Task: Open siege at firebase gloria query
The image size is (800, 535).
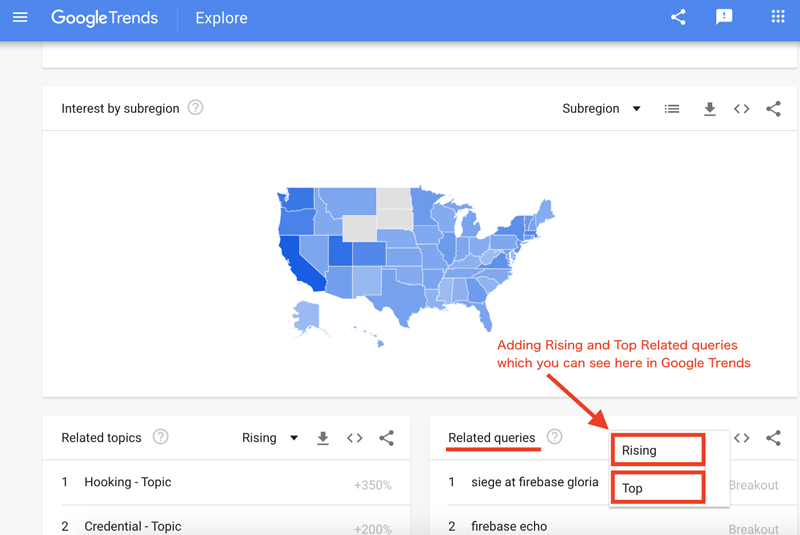Action: (534, 482)
